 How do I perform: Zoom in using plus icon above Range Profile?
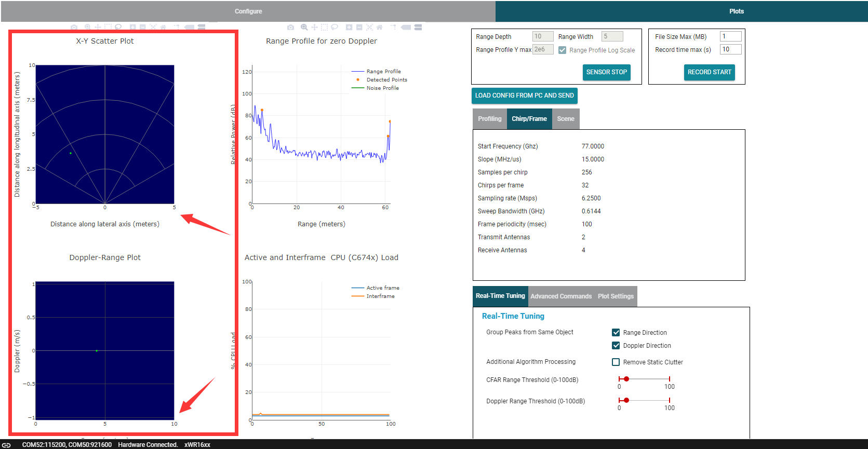pyautogui.click(x=349, y=27)
